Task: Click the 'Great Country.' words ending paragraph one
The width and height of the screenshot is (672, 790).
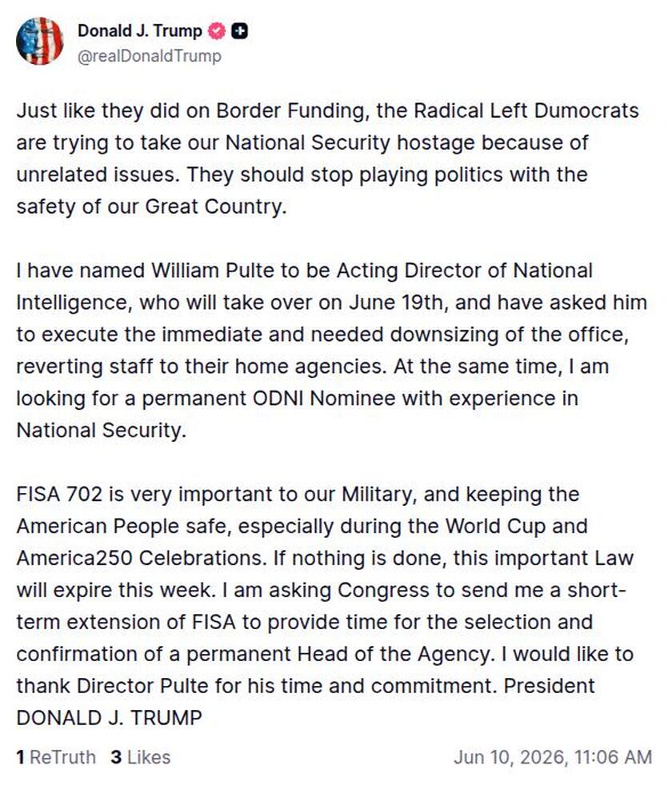Action: [x=216, y=207]
